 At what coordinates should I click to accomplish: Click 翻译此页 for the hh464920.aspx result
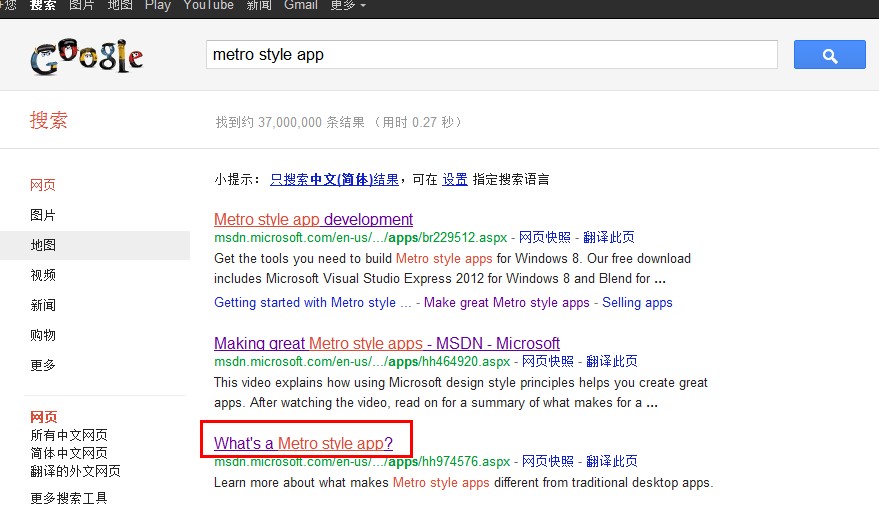coord(612,361)
